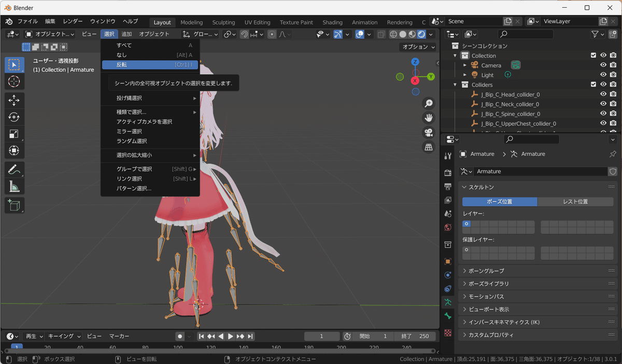Screen dimensions: 622x364
Task: Toggle the fake user shield for Armature
Action: 613,171
